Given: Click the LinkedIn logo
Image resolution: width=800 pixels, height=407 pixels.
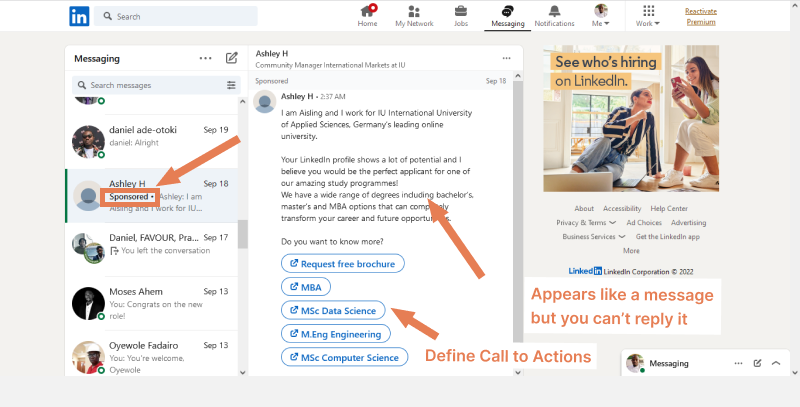Looking at the screenshot, I should 79,16.
